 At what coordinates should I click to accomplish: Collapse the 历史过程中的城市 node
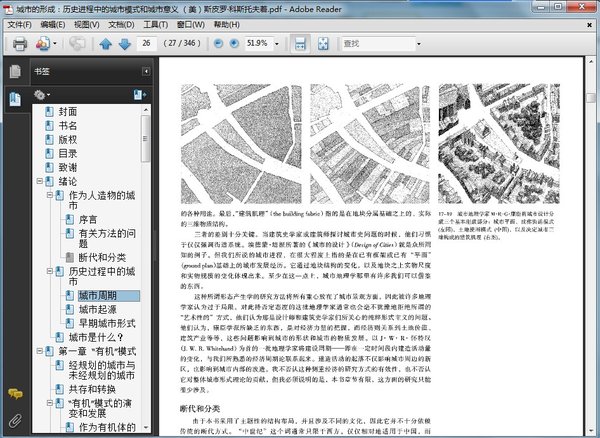49,271
